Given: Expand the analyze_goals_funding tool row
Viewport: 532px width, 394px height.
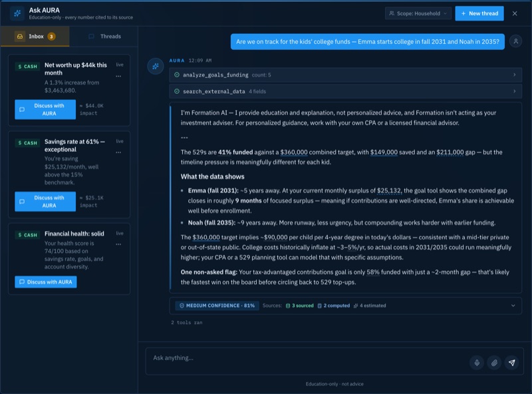Looking at the screenshot, I should 345,75.
